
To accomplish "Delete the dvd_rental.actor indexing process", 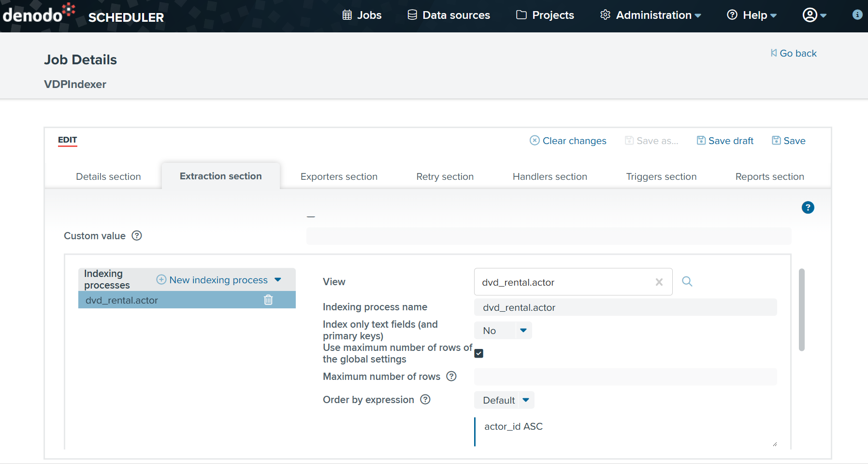I will pyautogui.click(x=269, y=300).
